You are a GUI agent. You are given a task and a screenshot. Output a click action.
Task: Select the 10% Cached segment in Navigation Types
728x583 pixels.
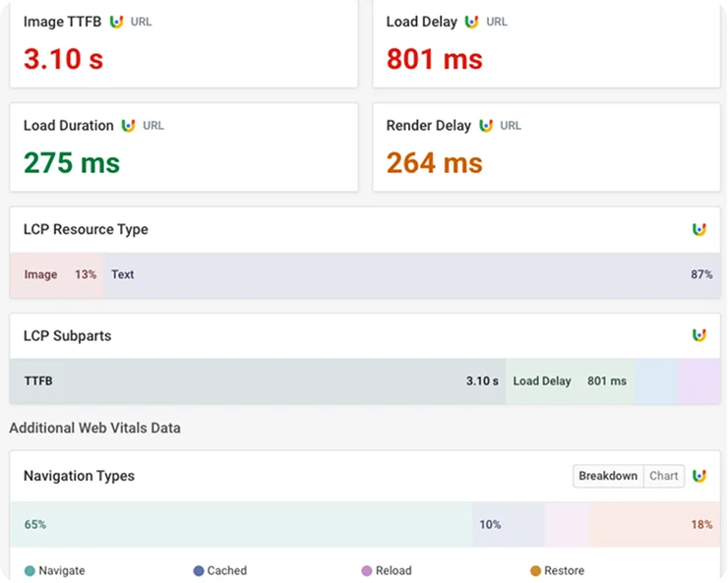(508, 525)
